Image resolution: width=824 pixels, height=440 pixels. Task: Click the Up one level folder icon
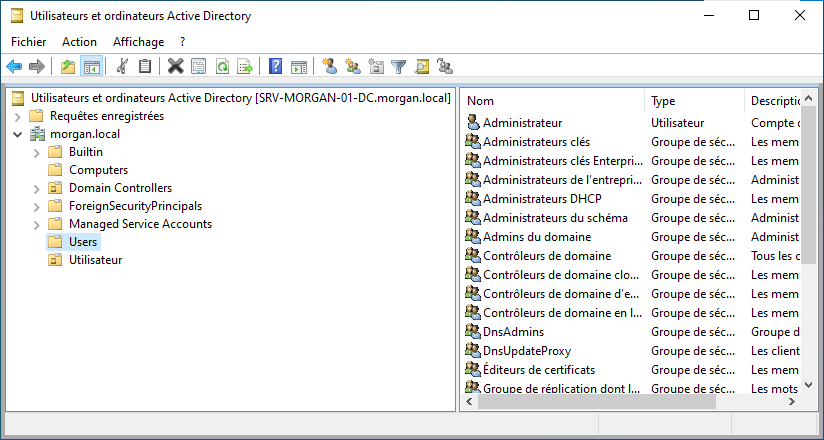(68, 67)
